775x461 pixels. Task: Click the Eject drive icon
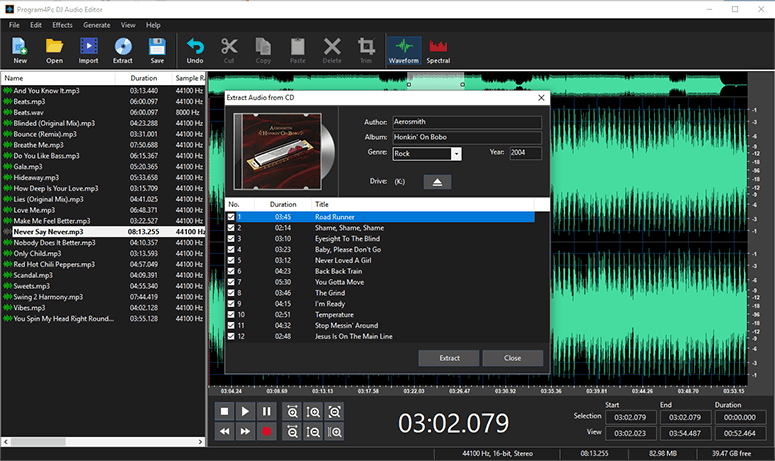pos(437,181)
